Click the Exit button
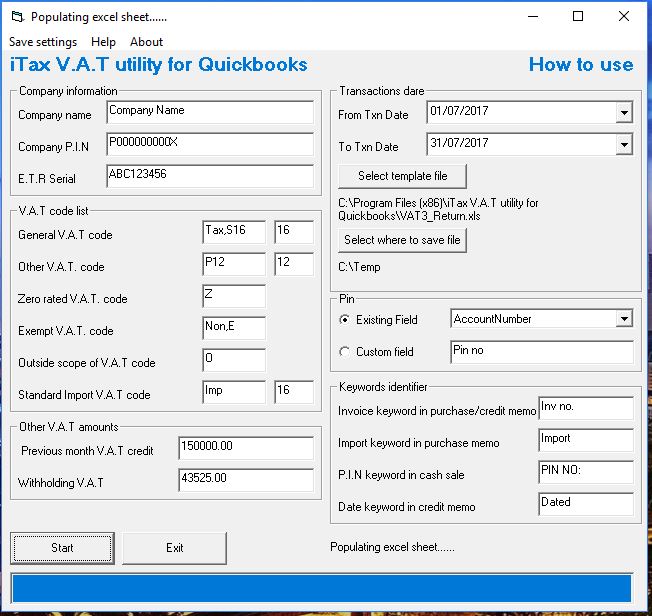The image size is (652, 616). tap(175, 548)
